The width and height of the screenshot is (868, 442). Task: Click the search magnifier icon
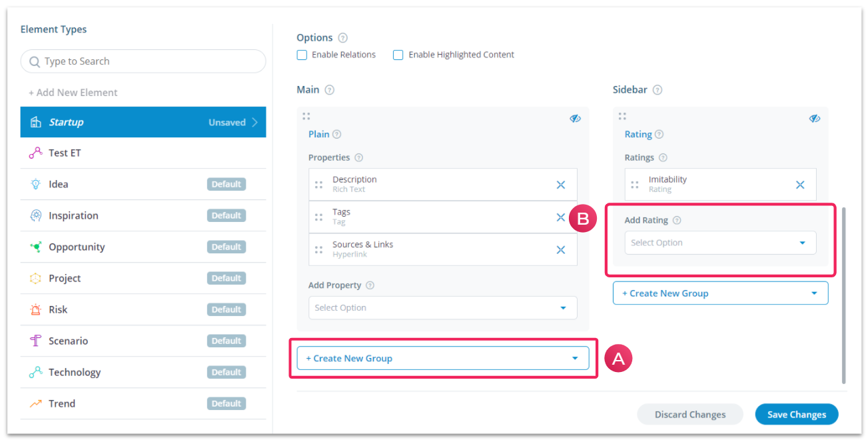click(35, 61)
